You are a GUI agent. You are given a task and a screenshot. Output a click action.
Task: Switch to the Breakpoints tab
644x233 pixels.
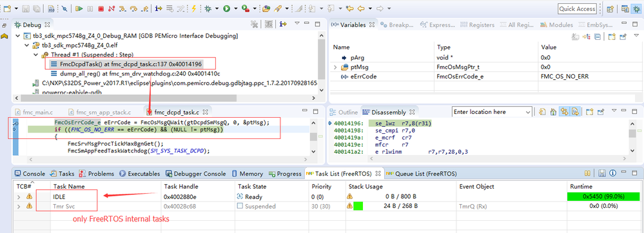tap(397, 24)
